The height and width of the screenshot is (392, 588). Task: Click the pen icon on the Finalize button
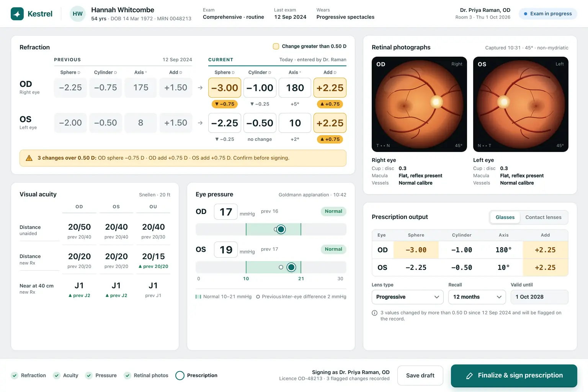click(x=469, y=376)
